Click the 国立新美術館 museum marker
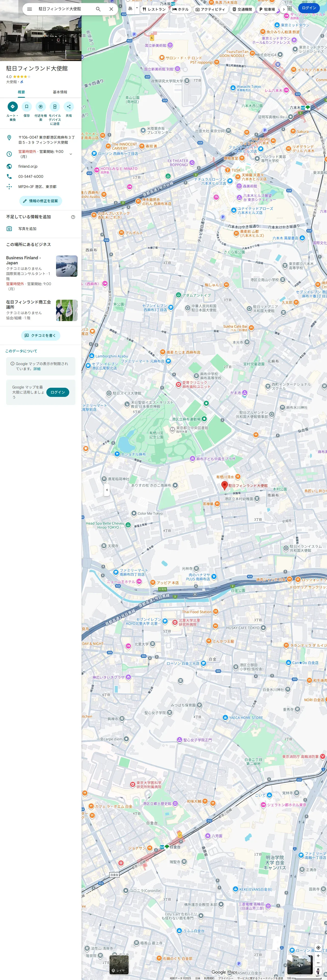Image resolution: width=327 pixels, height=980 pixels. 170,45
